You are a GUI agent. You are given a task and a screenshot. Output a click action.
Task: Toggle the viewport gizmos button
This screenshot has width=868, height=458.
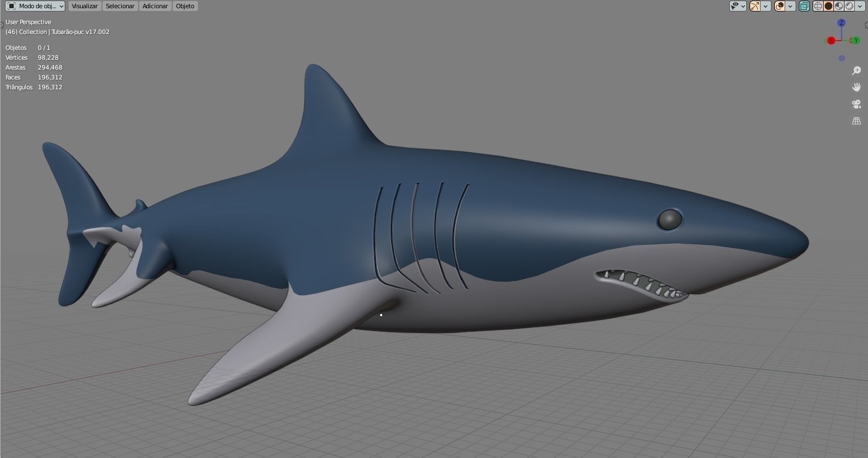click(x=755, y=6)
